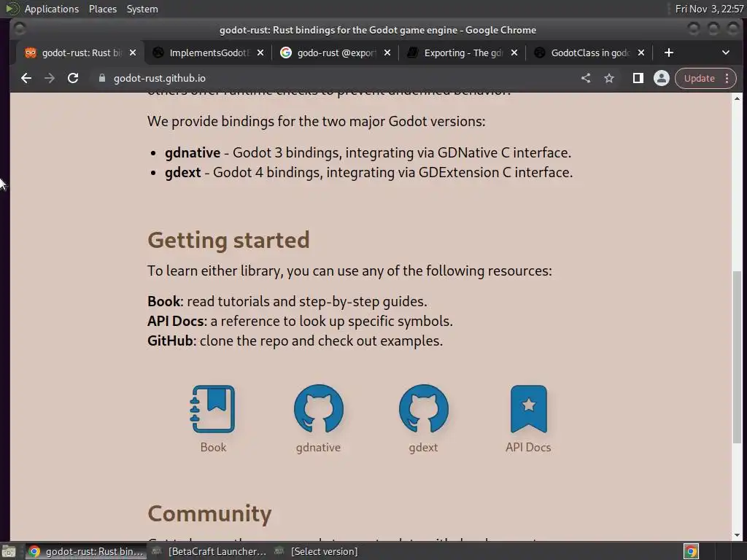747x560 pixels.
Task: Open a new tab
Action: pos(668,52)
